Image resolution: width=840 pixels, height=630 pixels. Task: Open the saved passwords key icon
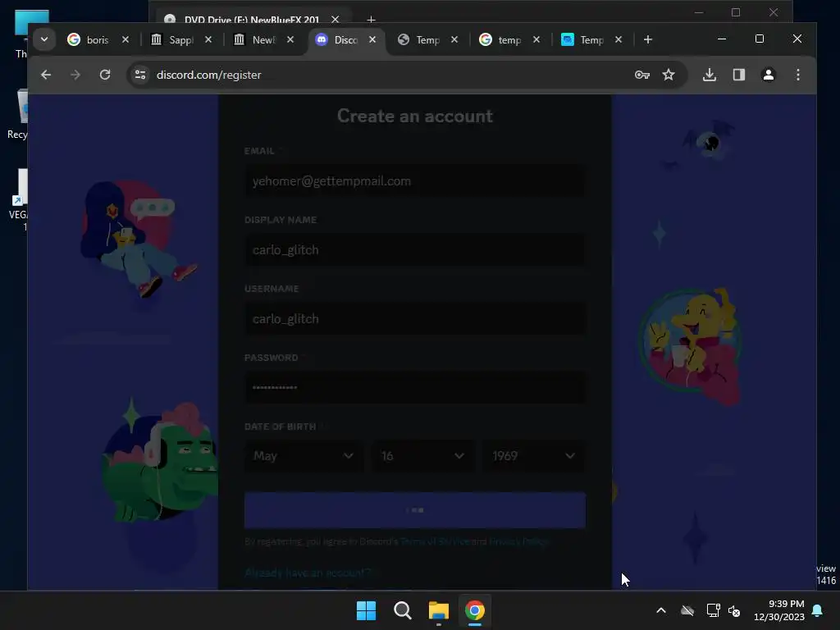click(641, 75)
